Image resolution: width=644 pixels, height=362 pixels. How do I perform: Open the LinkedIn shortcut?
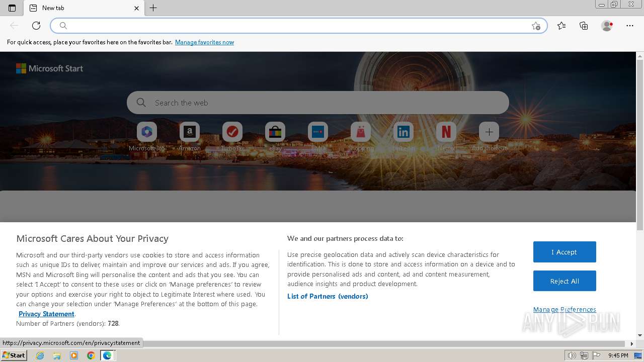pyautogui.click(x=404, y=137)
